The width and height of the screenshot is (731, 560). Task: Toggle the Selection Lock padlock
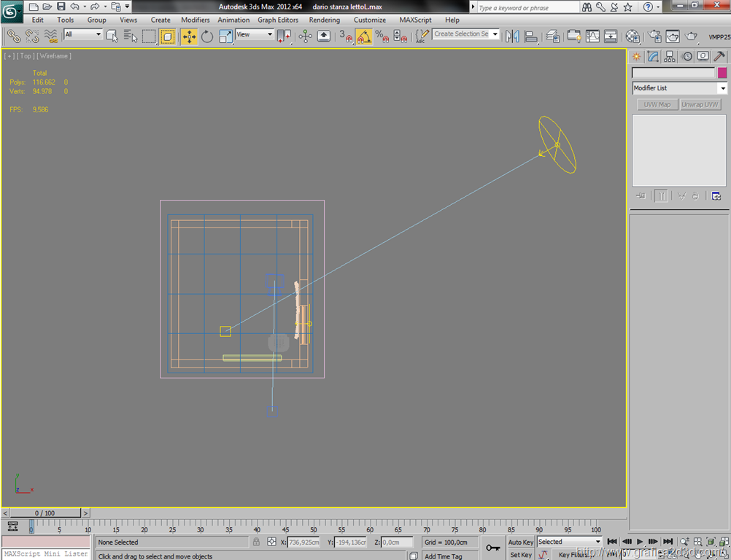256,542
